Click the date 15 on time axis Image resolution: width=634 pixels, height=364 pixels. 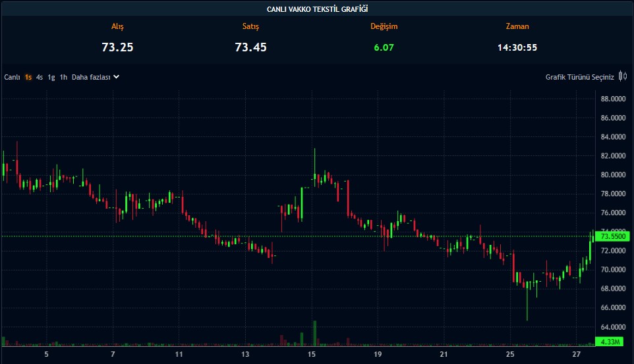pyautogui.click(x=312, y=355)
